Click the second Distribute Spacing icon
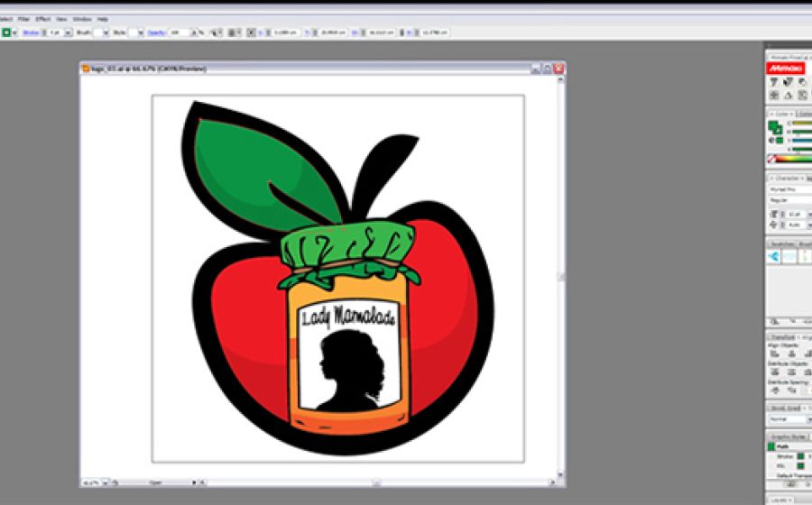Image resolution: width=812 pixels, height=505 pixels. coord(792,390)
